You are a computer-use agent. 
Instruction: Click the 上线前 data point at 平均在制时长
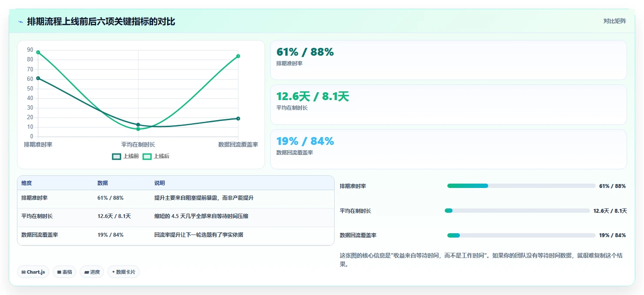138,125
